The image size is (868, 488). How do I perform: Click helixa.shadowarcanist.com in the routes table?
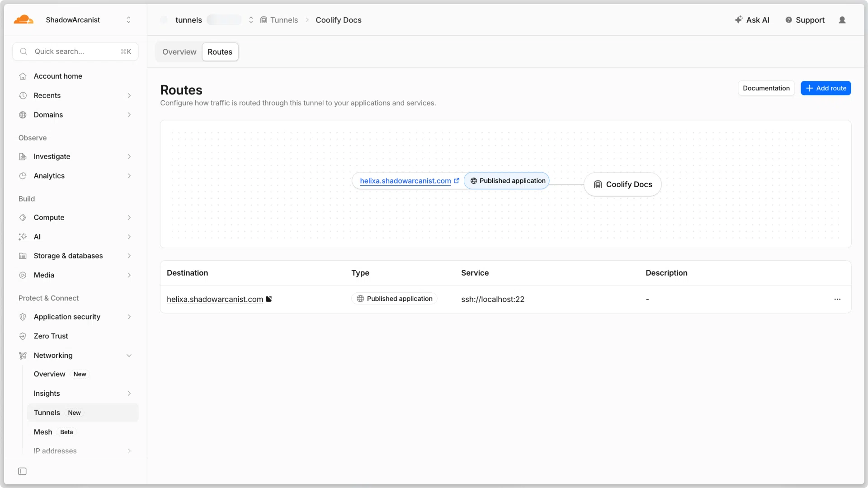pyautogui.click(x=215, y=299)
